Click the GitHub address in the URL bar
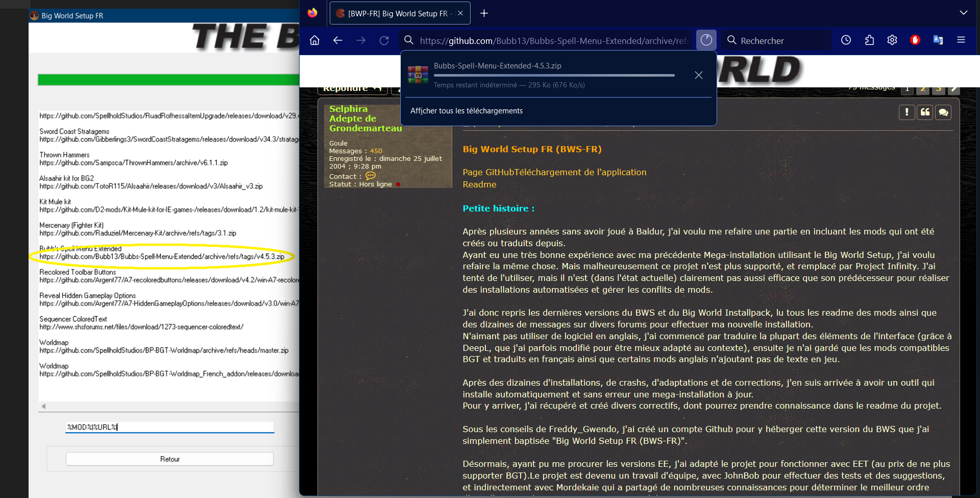 (554, 40)
